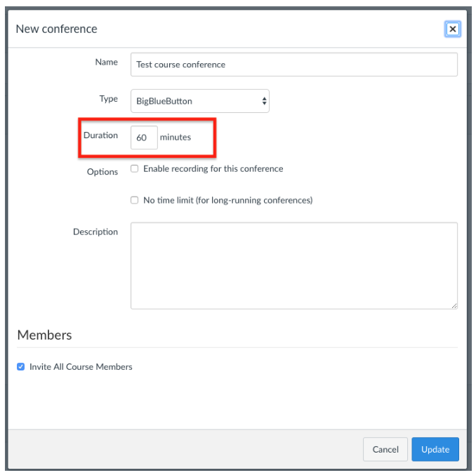Click the Cancel button

pyautogui.click(x=385, y=449)
